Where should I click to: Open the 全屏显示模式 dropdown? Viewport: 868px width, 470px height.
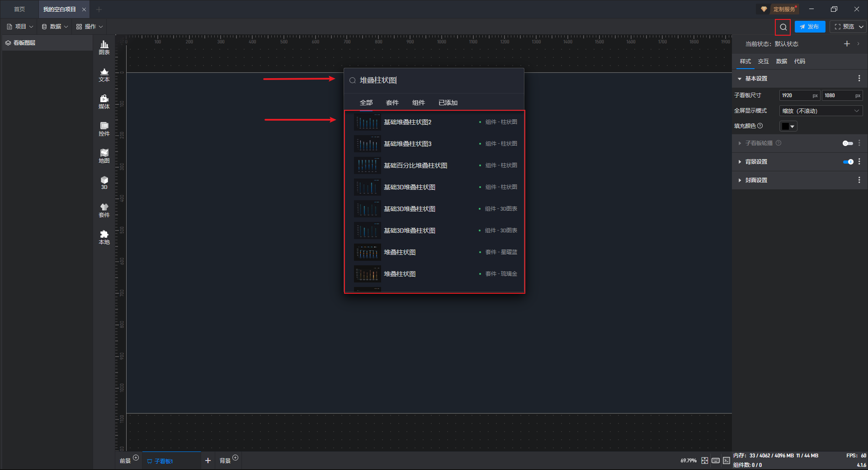(821, 111)
